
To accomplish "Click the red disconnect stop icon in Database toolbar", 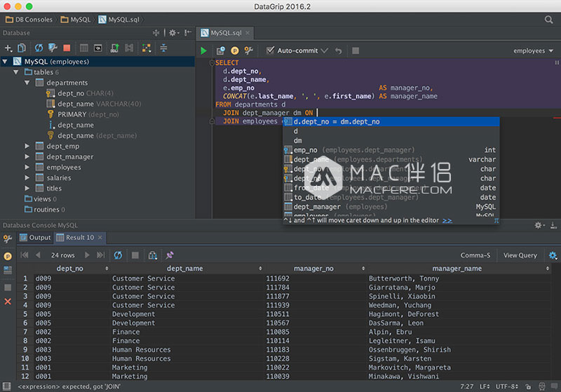I will click(x=67, y=48).
